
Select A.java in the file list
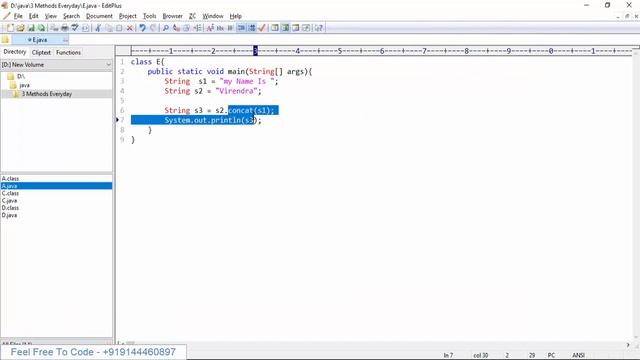tap(56, 186)
